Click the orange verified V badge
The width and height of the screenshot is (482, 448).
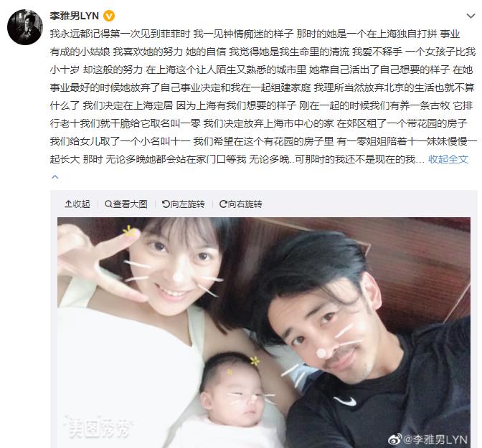(109, 16)
